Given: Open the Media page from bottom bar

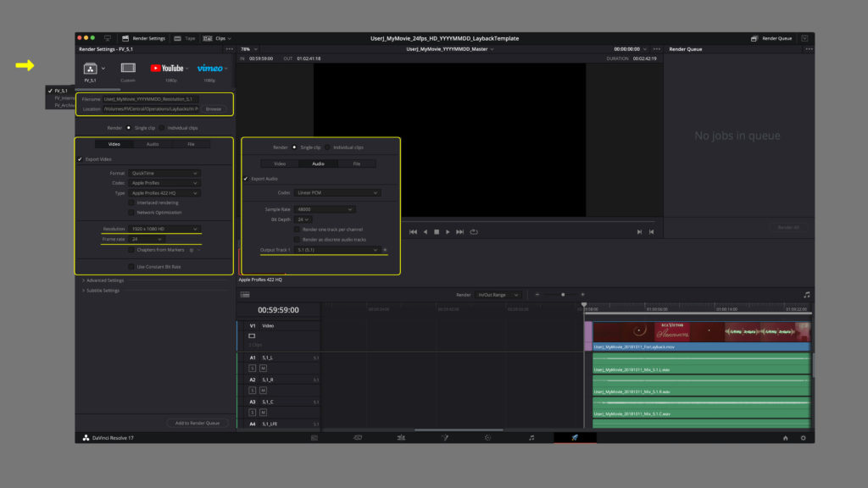Looking at the screenshot, I should pyautogui.click(x=314, y=438).
